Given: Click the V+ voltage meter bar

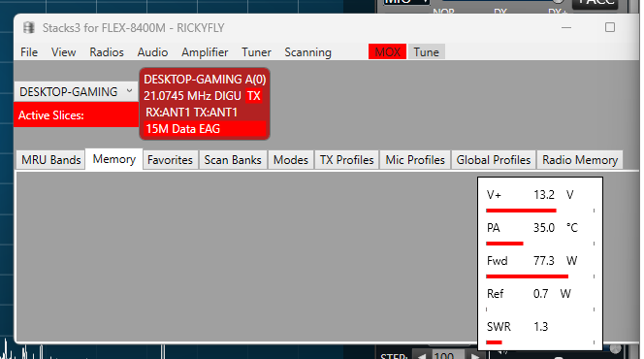Looking at the screenshot, I should (540, 211).
